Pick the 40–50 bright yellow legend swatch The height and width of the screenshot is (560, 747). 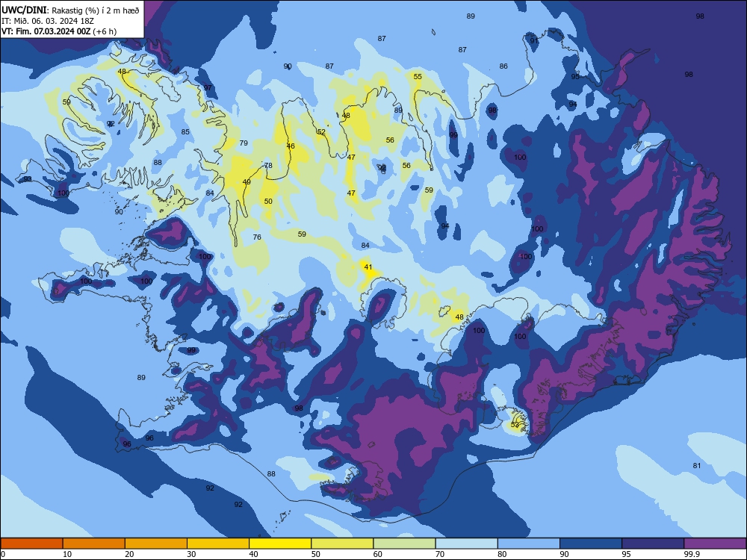(x=280, y=544)
